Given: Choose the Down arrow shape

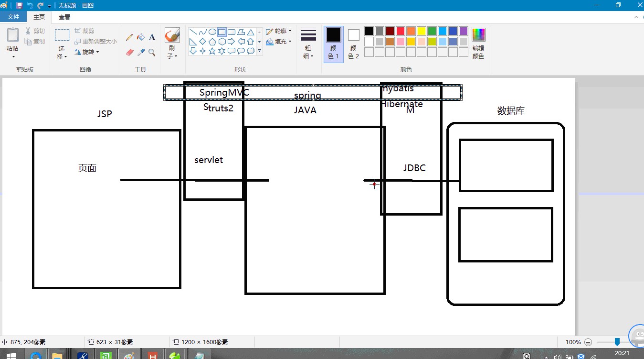Looking at the screenshot, I should point(193,51).
